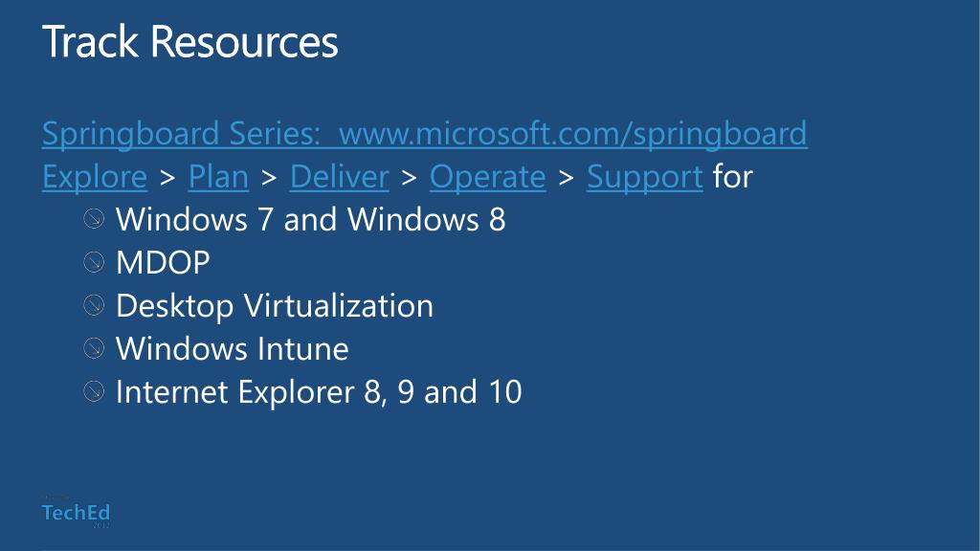Click the TechEd logo
Image resolution: width=980 pixels, height=551 pixels.
point(76,513)
